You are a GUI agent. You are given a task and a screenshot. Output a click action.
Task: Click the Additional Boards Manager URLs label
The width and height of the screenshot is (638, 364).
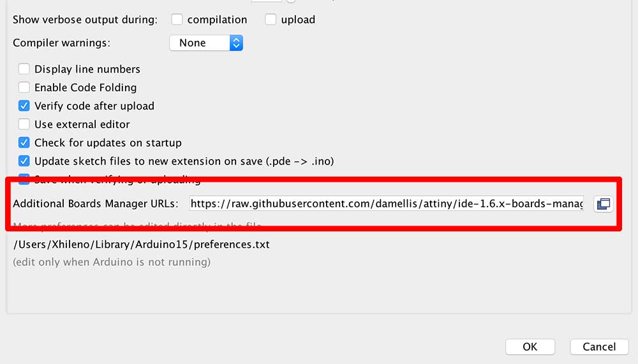pyautogui.click(x=96, y=203)
